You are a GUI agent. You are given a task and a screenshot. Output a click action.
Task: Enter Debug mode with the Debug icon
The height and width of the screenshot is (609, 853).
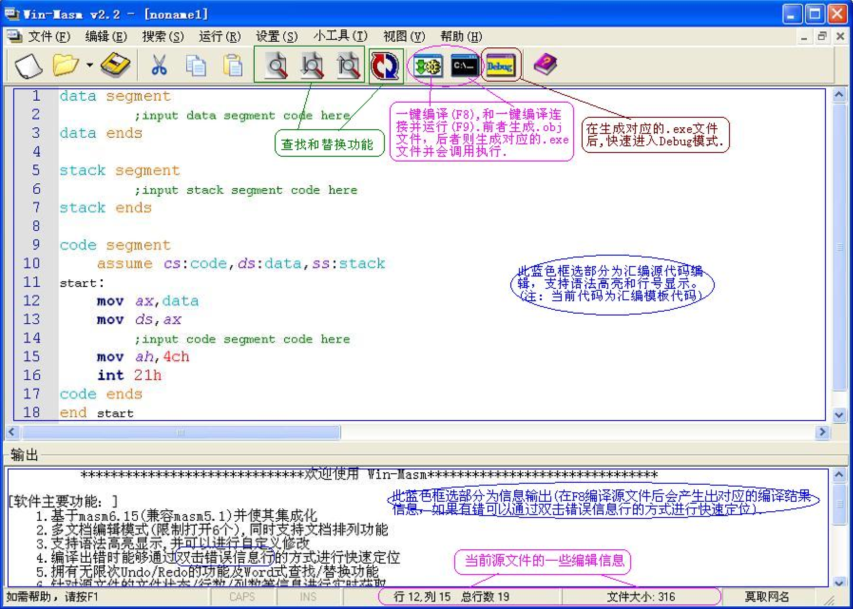click(500, 66)
